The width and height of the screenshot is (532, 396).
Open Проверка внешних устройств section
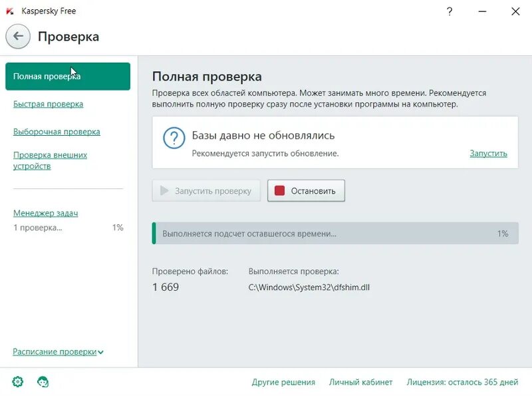coord(51,160)
